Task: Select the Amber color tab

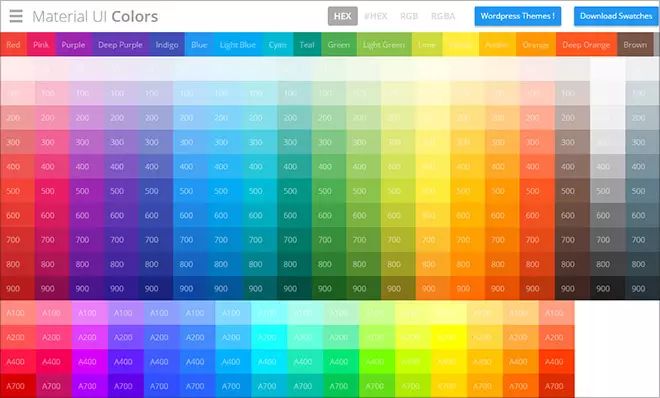Action: (497, 45)
